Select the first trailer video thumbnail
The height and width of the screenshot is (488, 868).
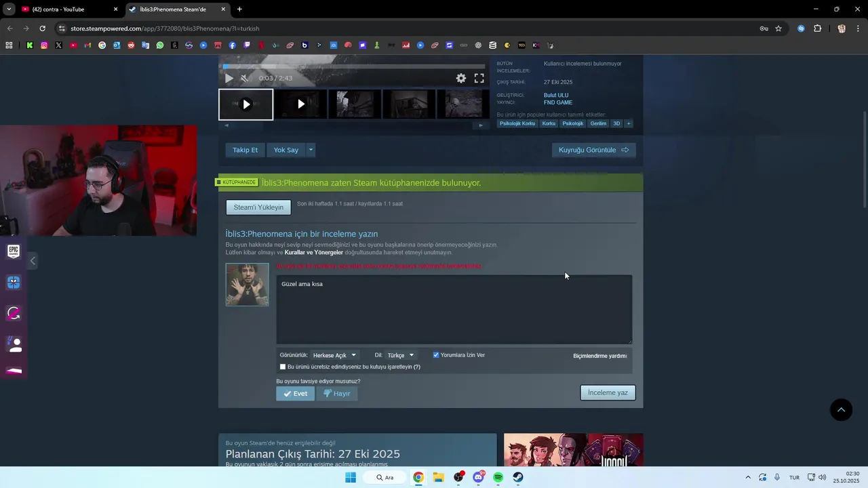(245, 104)
